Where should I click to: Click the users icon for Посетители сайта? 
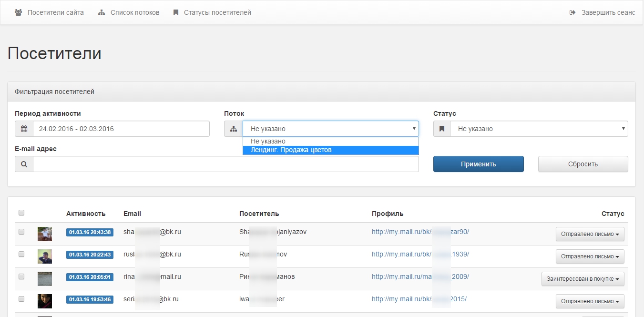pos(19,12)
